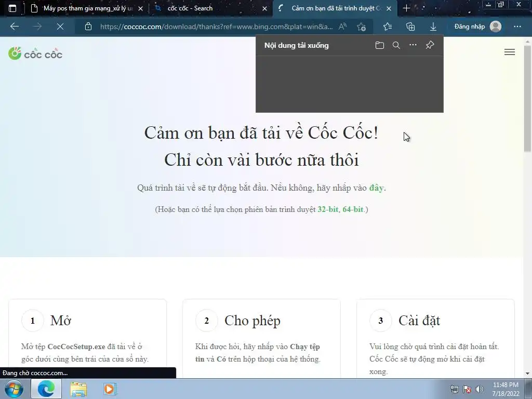Image resolution: width=532 pixels, height=399 pixels.
Task: Add this page to favorites
Action: [362, 26]
